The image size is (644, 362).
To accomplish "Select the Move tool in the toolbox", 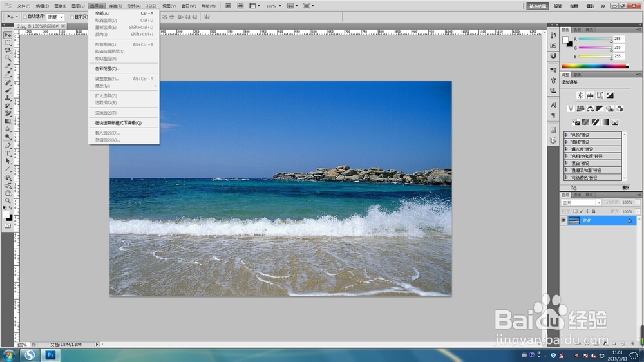I will click(x=8, y=35).
